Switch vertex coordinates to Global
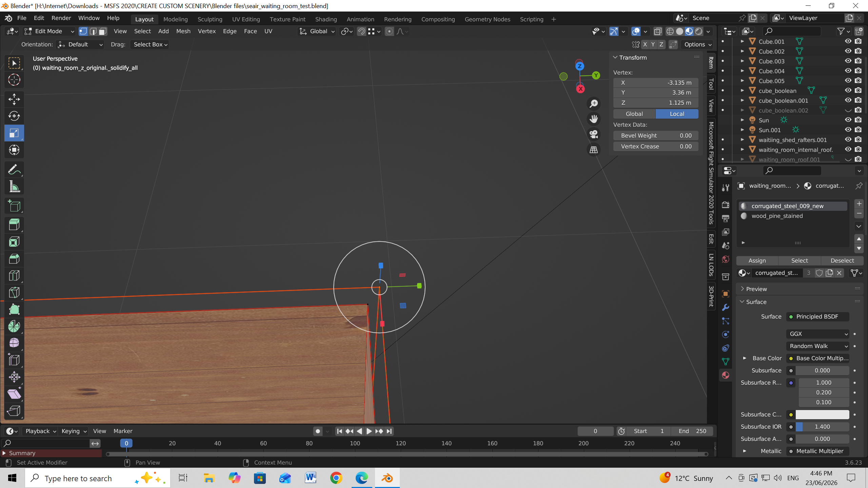The width and height of the screenshot is (868, 488). (x=634, y=114)
